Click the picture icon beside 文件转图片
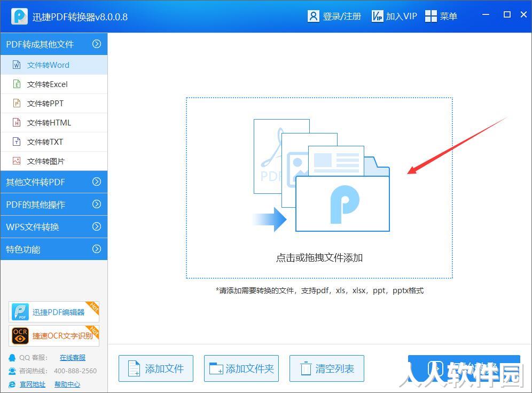Viewport: 532px width, 393px height. [17, 161]
